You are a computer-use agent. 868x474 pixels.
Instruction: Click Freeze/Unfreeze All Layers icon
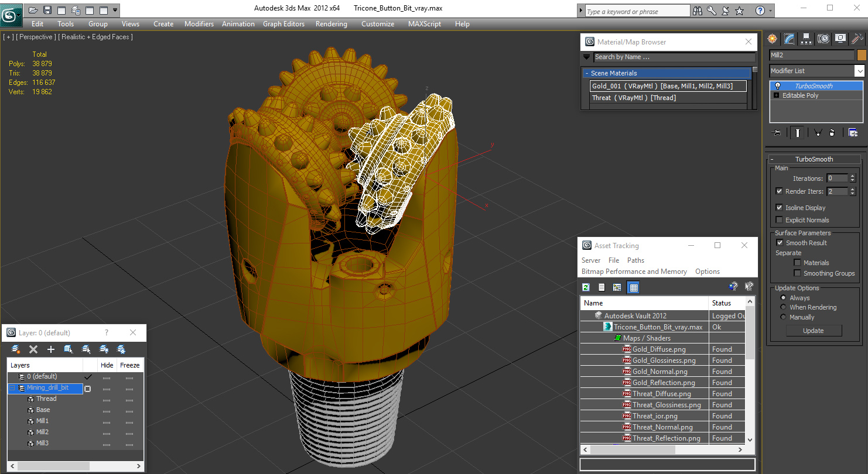coord(121,349)
